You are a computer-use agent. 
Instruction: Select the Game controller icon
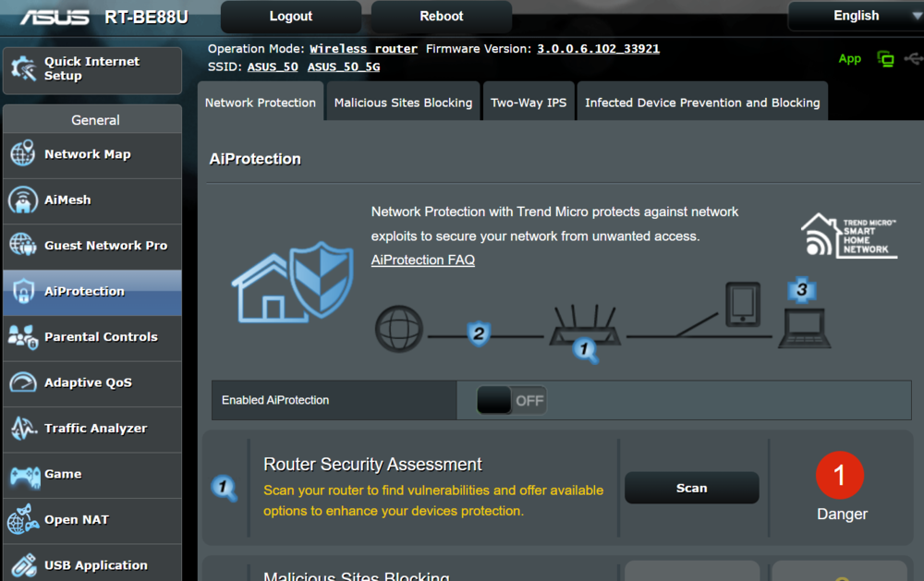(24, 475)
